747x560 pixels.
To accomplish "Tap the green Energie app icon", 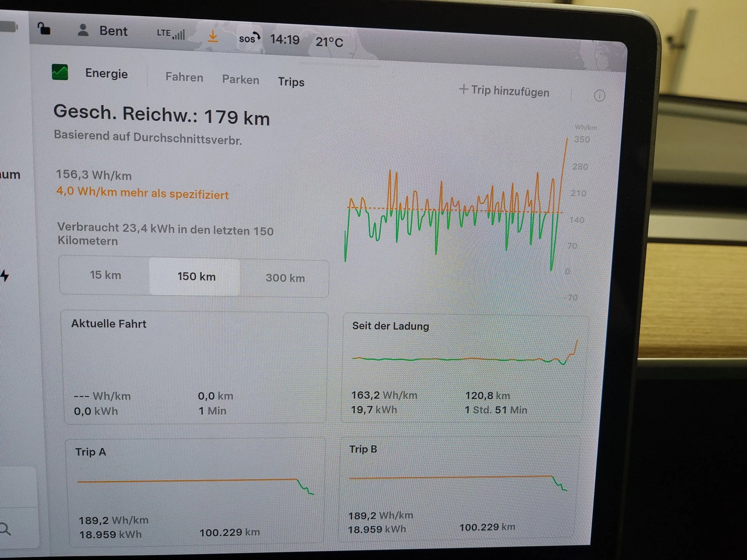I will (x=60, y=72).
